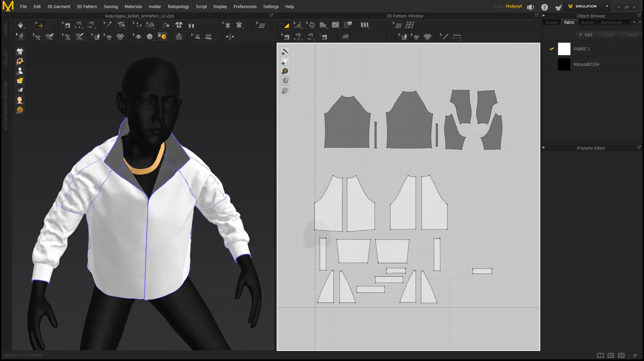Open the SIMULATION mode dropdown arrow

click(x=607, y=6)
